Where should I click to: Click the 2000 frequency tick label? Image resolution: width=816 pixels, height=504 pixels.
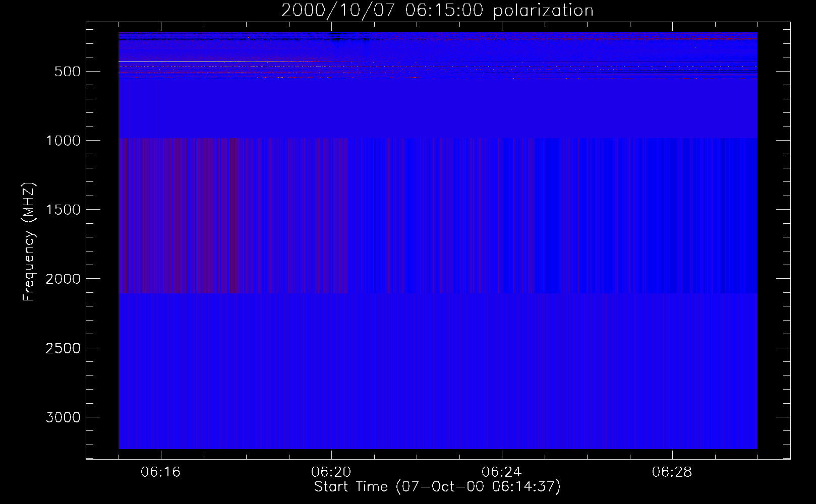[63, 279]
